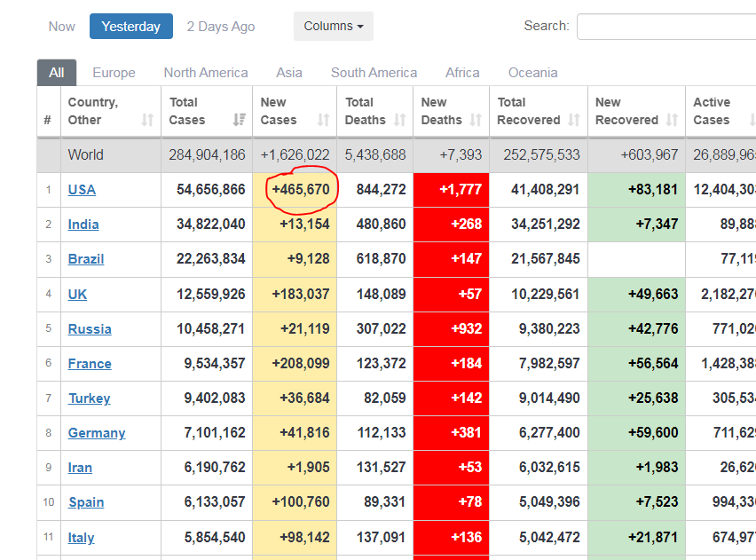Select the Yesterday data view

click(x=131, y=27)
